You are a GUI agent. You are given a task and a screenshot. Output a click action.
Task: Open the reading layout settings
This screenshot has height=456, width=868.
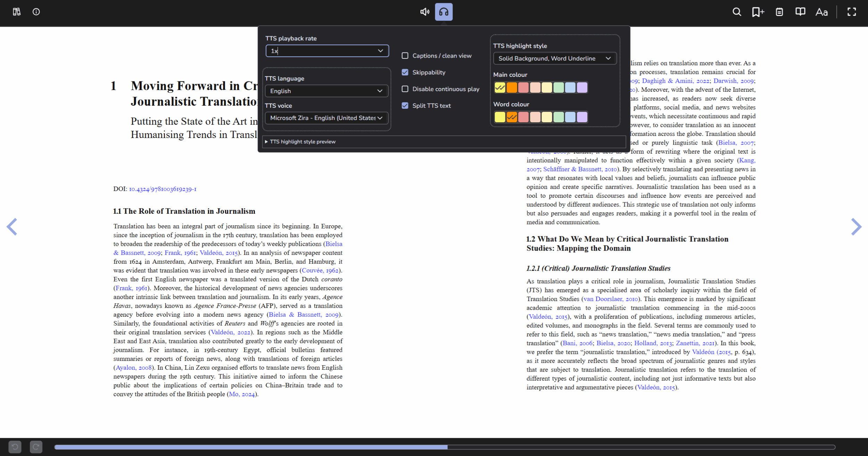(x=800, y=11)
